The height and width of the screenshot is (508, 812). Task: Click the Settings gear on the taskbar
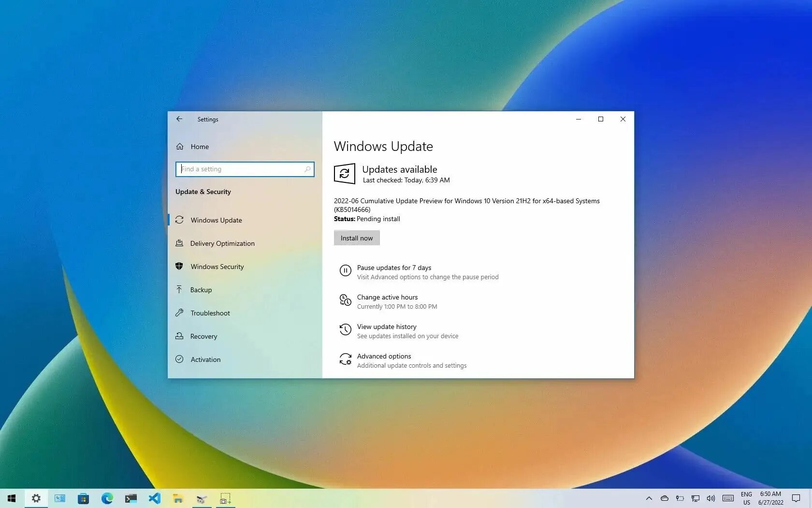coord(36,498)
